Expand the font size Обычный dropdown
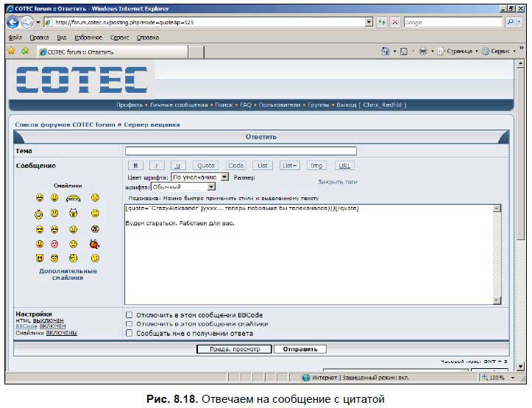This screenshot has height=408, width=532. click(x=211, y=186)
